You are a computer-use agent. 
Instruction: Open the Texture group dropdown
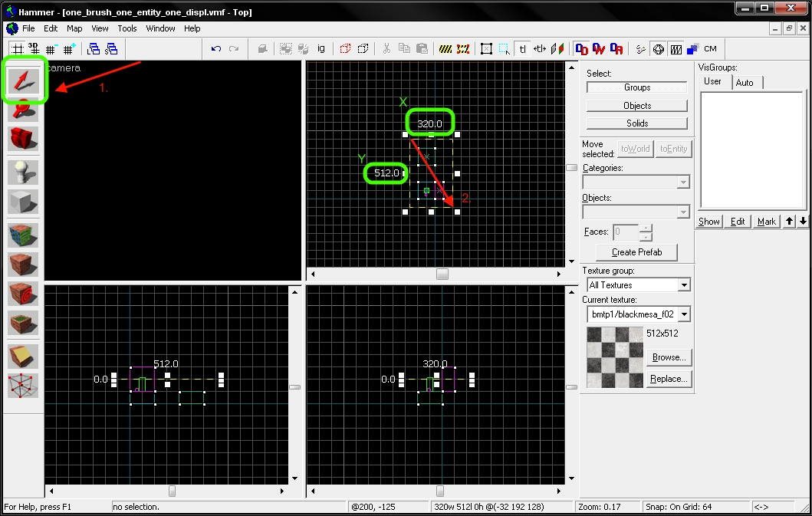coord(636,285)
